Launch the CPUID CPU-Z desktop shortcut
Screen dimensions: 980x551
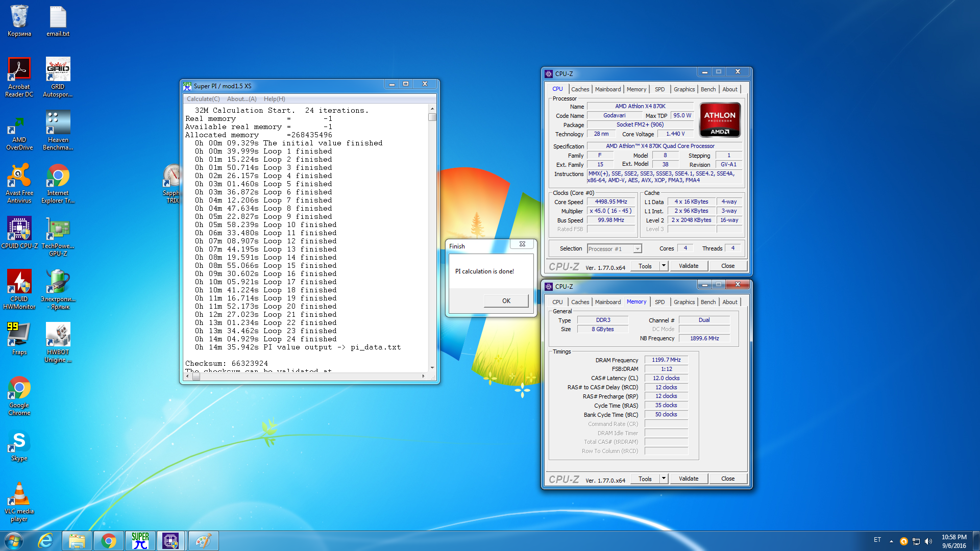point(19,233)
